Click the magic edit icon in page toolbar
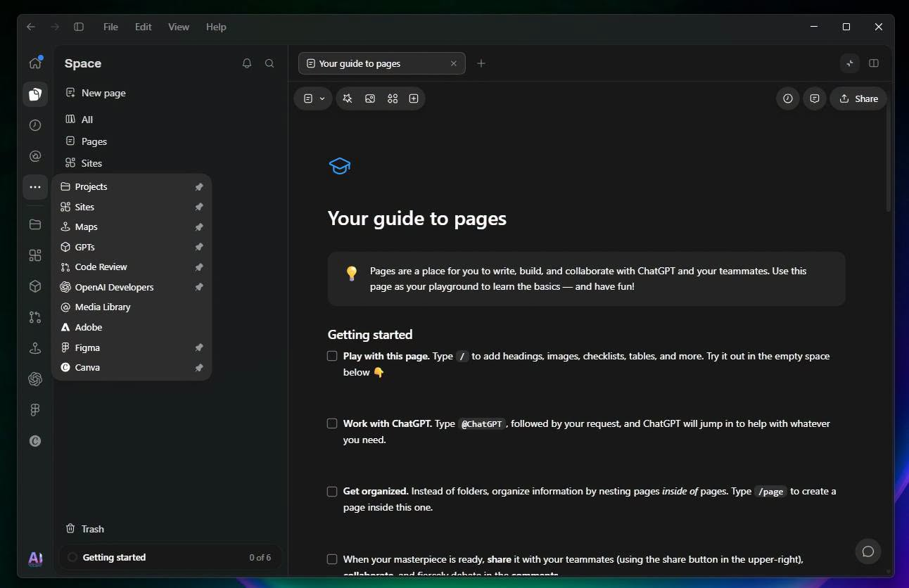Screen dimensions: 909x588 tap(348, 98)
